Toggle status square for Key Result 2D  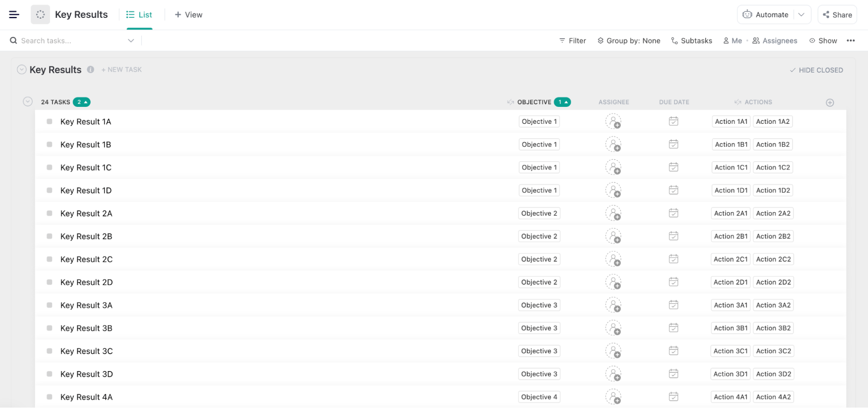[50, 282]
